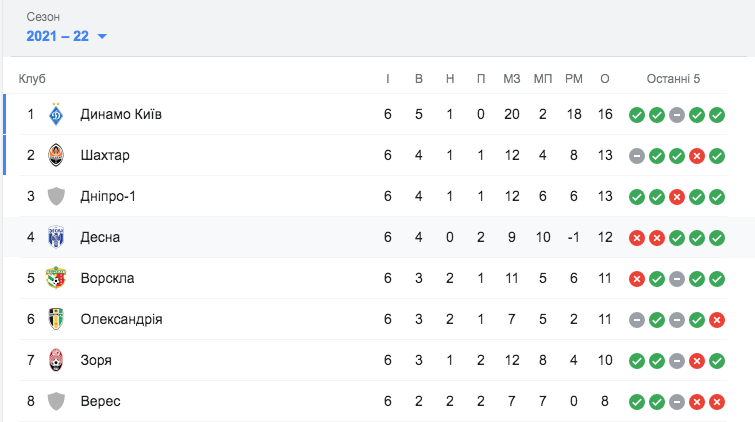Select the Зоря table row

373,360
